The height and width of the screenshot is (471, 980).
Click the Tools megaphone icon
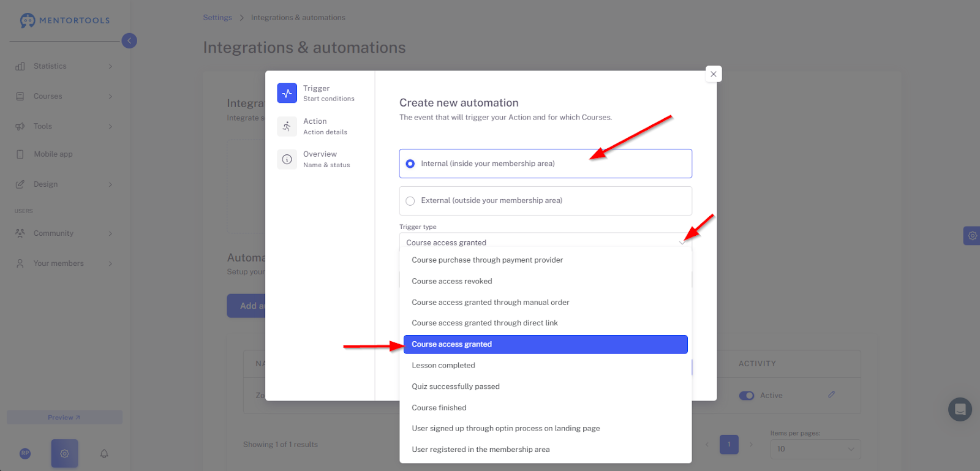pyautogui.click(x=20, y=126)
